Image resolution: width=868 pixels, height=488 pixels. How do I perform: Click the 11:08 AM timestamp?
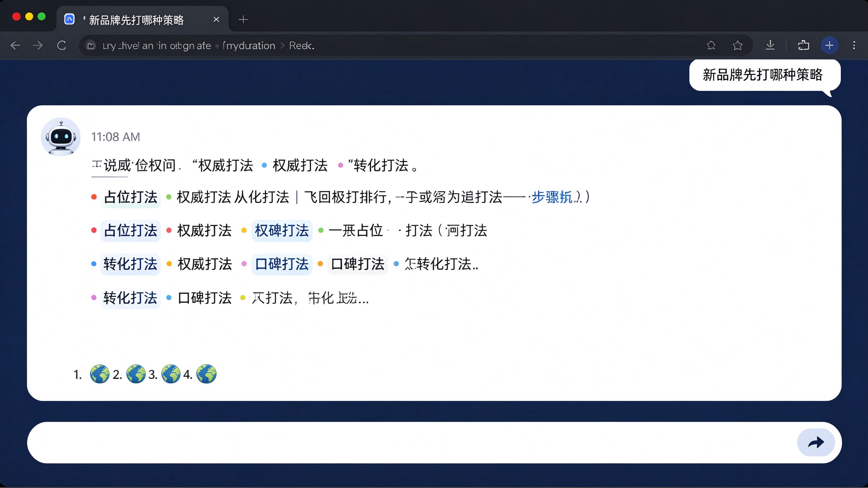coord(116,137)
